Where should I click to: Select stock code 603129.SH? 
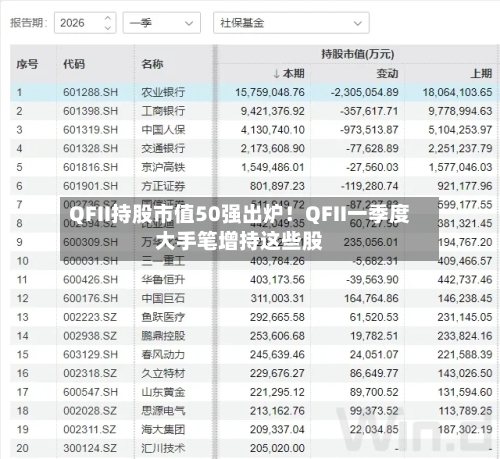coord(91,354)
